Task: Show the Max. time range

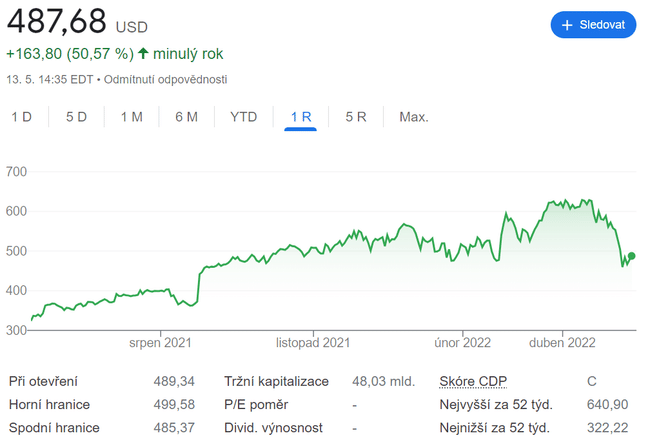Action: [413, 117]
